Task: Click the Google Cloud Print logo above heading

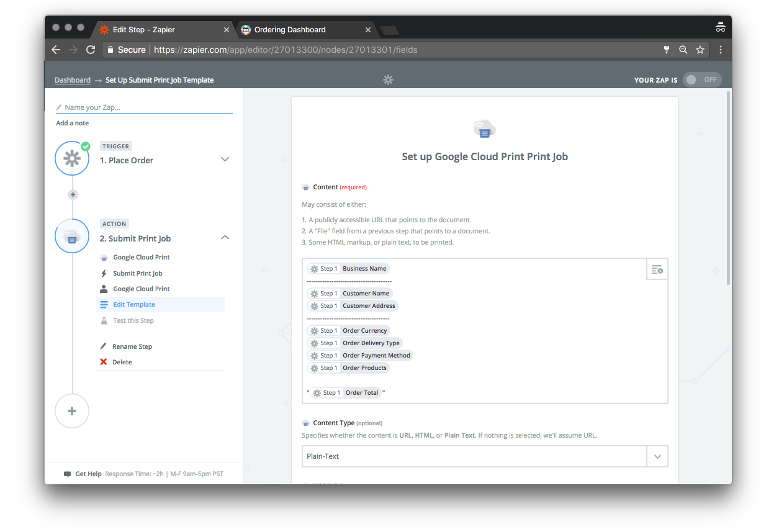Action: [485, 128]
